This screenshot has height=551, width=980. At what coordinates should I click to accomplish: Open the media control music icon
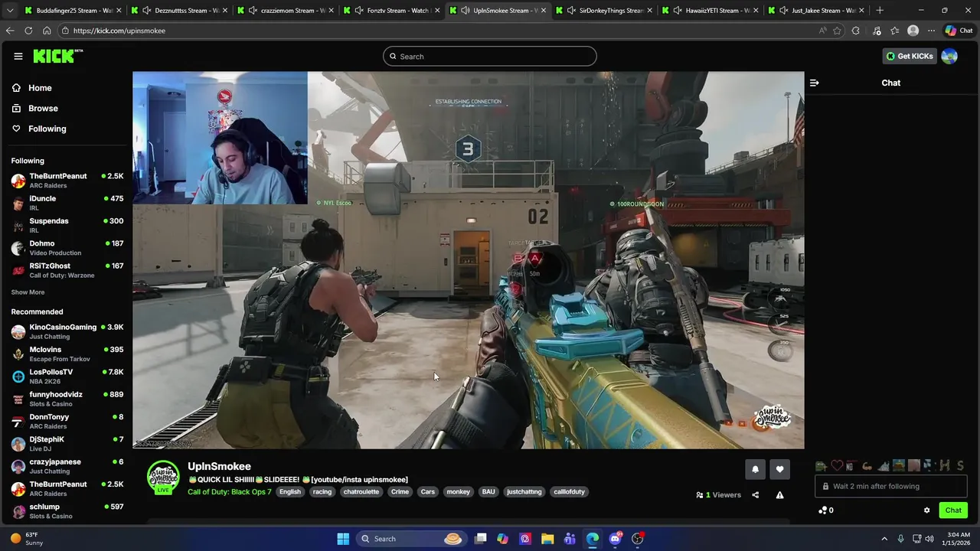pos(877,31)
